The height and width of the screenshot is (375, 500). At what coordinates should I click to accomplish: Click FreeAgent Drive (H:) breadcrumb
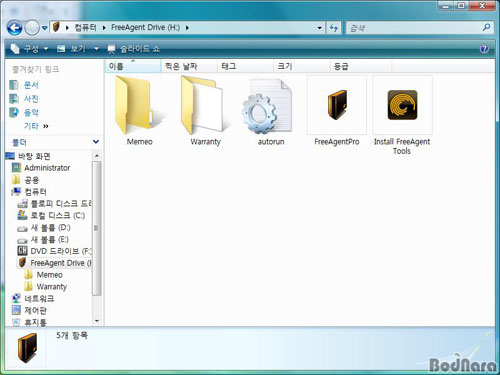coord(145,27)
